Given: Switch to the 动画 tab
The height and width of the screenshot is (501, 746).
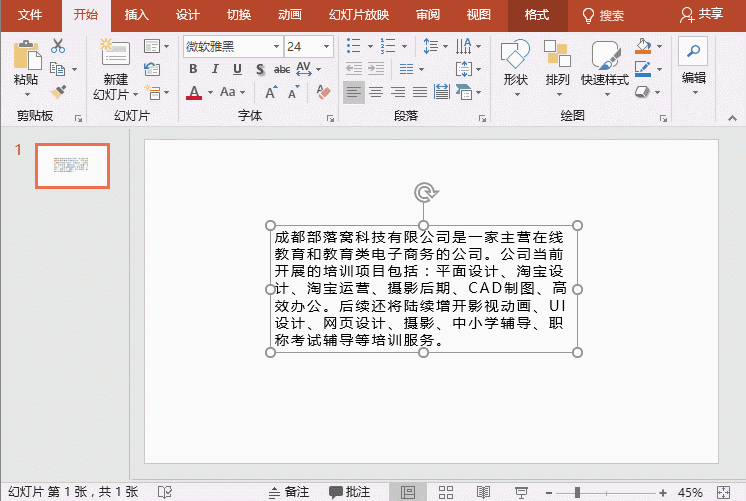Looking at the screenshot, I should pyautogui.click(x=290, y=15).
